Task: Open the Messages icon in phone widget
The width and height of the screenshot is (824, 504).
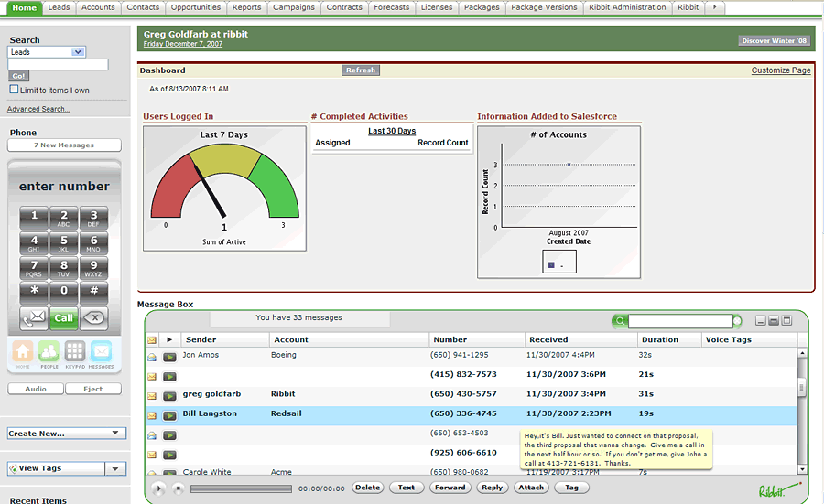Action: [x=101, y=351]
